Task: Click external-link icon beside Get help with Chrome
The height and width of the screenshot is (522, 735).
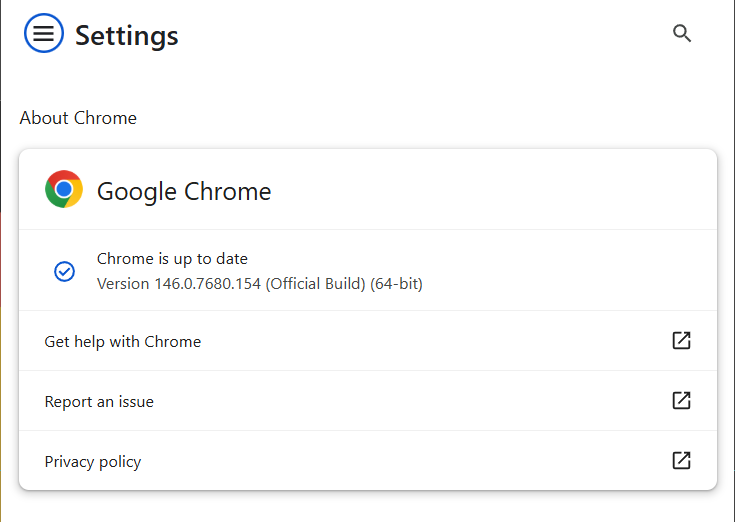Action: [681, 341]
